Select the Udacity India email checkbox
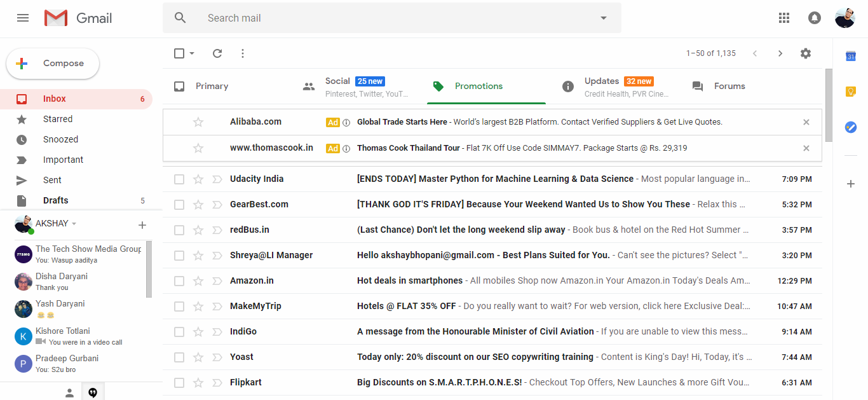 coord(179,179)
